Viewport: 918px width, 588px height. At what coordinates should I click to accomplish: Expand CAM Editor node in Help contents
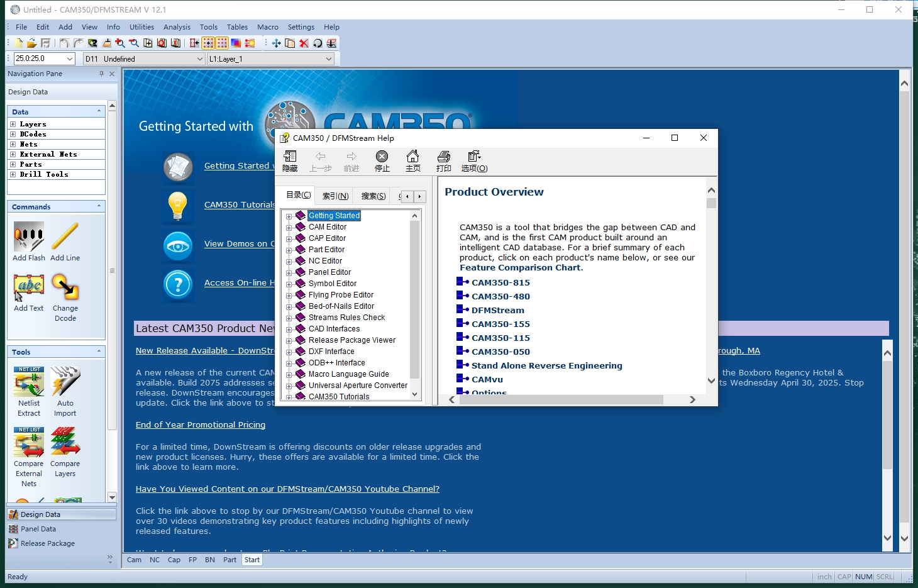[289, 228]
